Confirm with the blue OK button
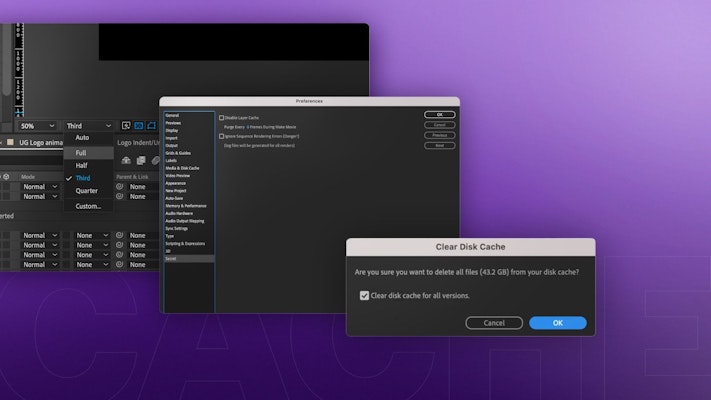The image size is (711, 400). 557,323
